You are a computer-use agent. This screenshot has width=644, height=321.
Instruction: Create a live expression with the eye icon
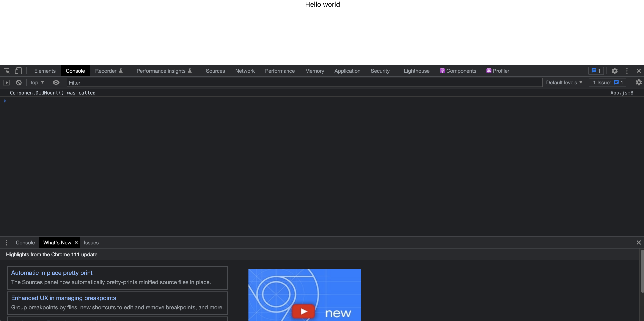click(x=56, y=82)
